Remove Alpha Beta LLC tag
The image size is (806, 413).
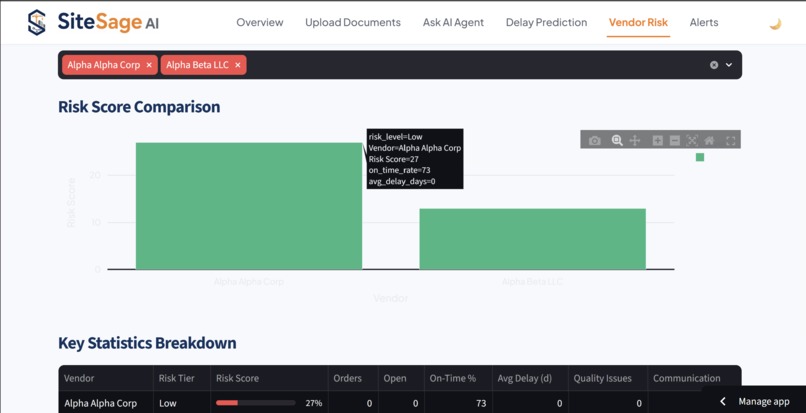click(x=237, y=65)
